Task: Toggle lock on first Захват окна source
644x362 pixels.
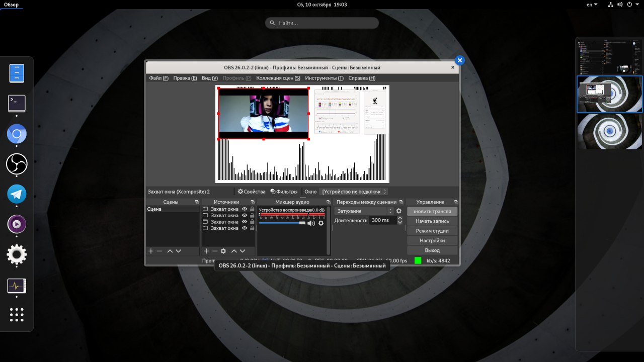Action: point(252,209)
